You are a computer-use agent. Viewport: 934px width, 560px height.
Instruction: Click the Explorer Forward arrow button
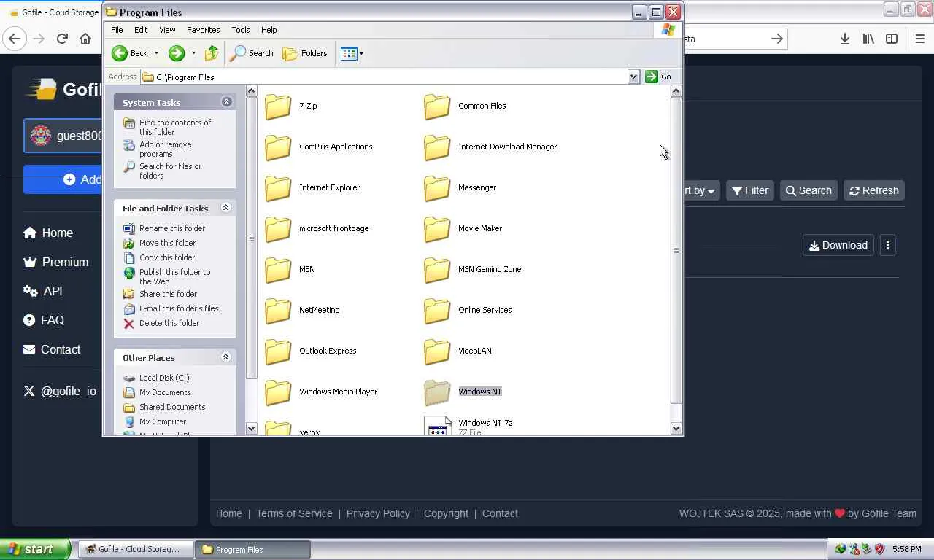point(177,53)
